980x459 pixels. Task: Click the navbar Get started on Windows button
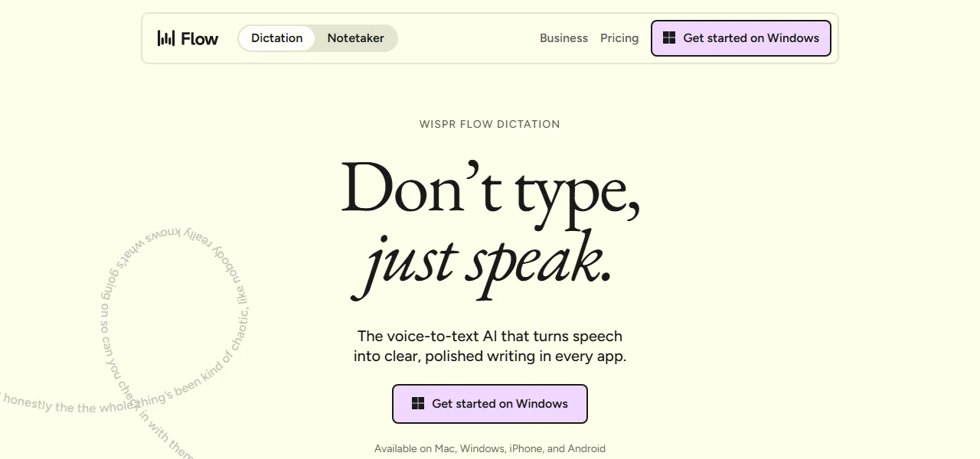coord(741,38)
